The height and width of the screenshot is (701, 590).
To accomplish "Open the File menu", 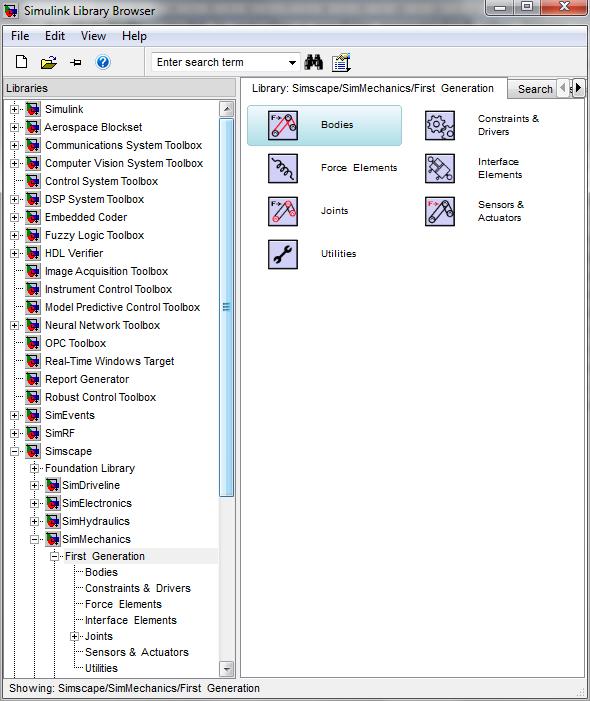I will (20, 36).
